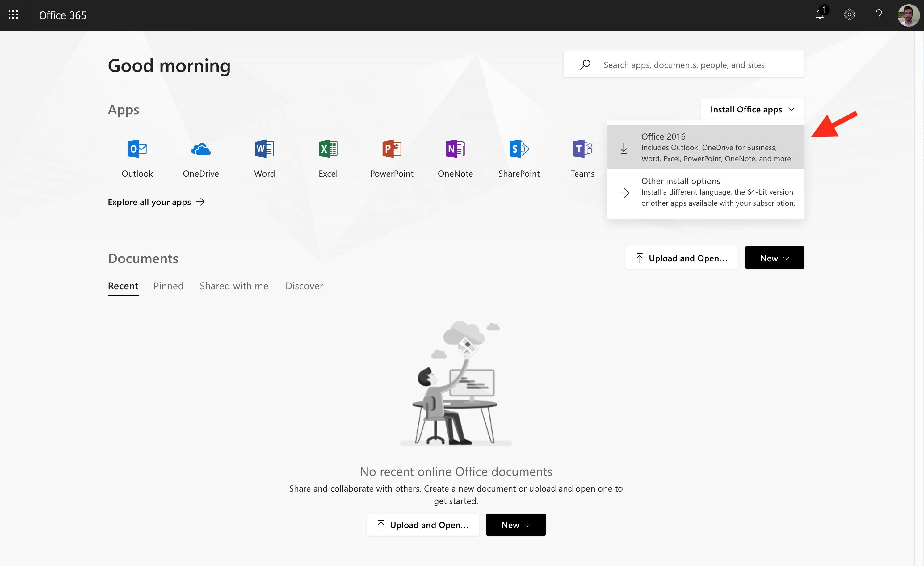Click the search magnifier icon
This screenshot has height=566, width=924.
coord(585,65)
